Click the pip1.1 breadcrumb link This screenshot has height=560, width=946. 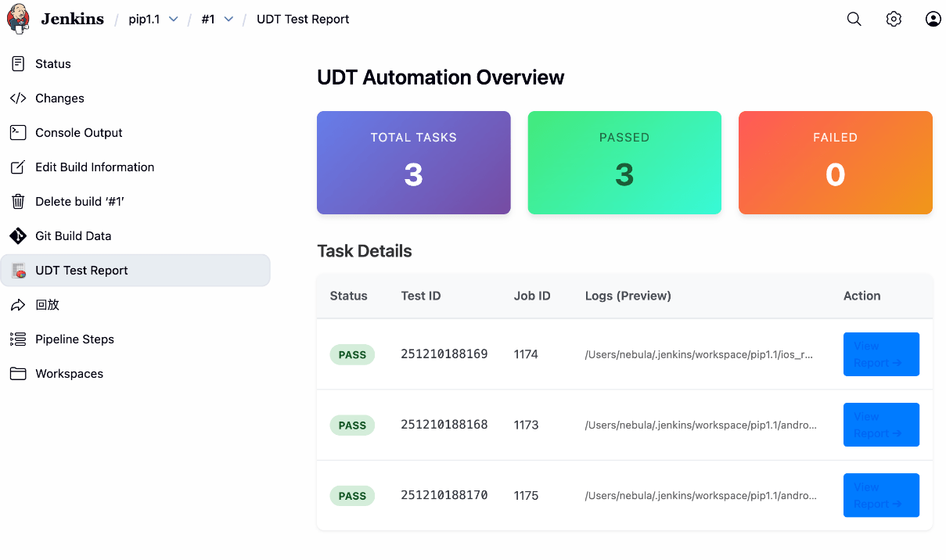click(144, 20)
